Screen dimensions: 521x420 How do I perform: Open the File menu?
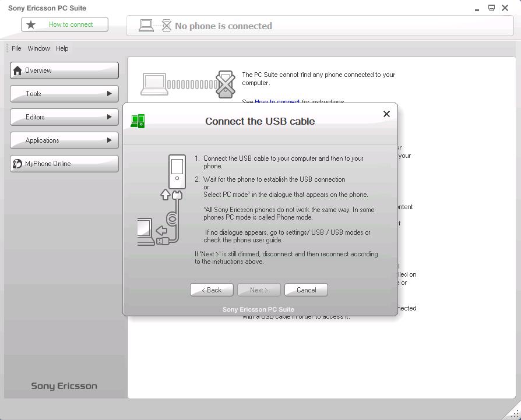(16, 48)
